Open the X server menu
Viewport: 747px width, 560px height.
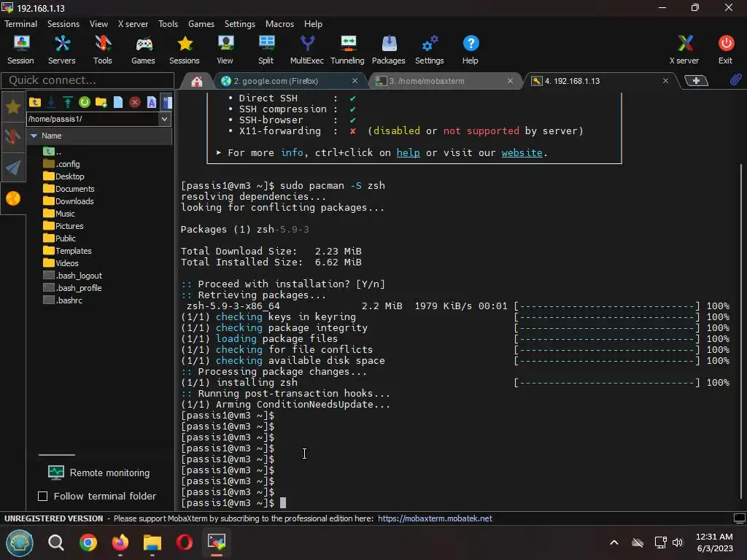[133, 24]
